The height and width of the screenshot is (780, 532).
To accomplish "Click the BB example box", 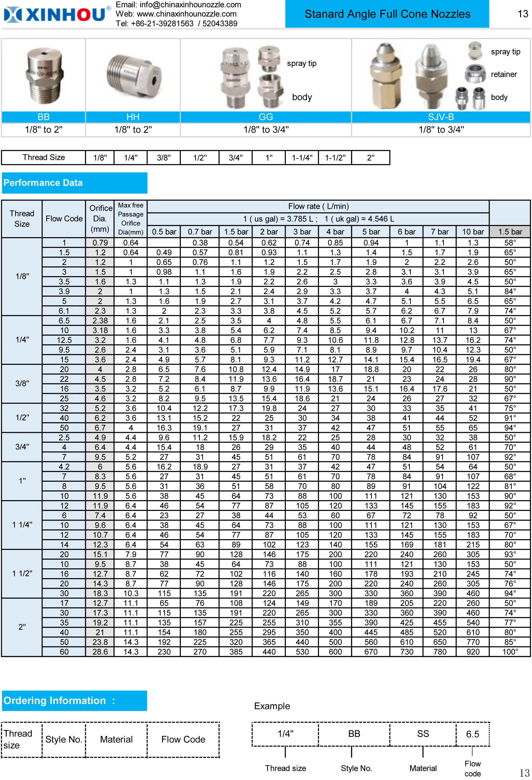I will [x=354, y=734].
